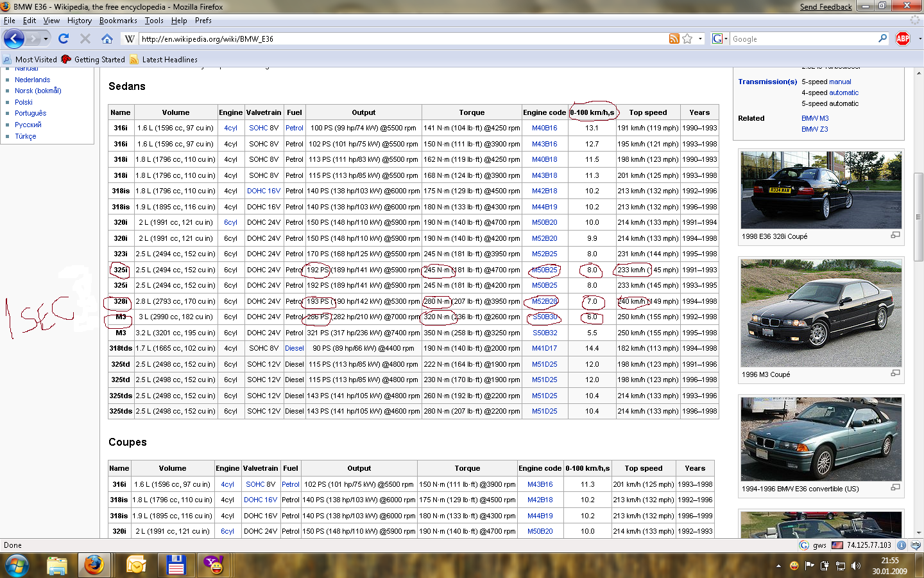The image size is (924, 578).
Task: Open the History menu
Action: pos(80,21)
